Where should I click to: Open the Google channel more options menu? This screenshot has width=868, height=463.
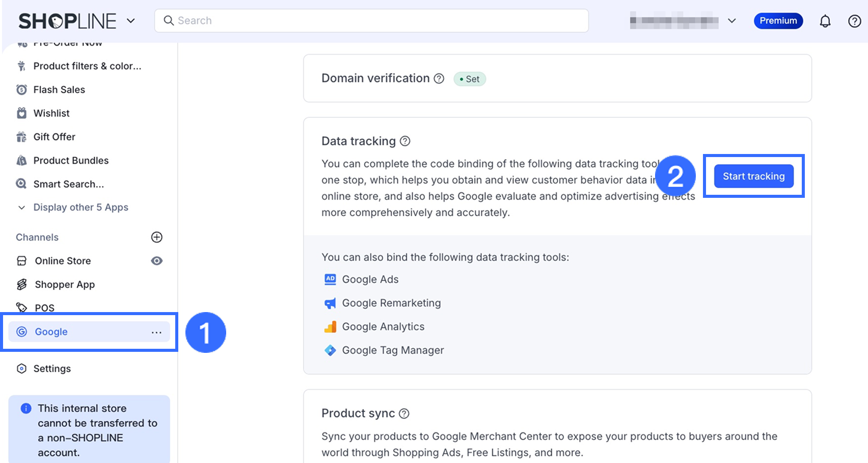point(156,332)
